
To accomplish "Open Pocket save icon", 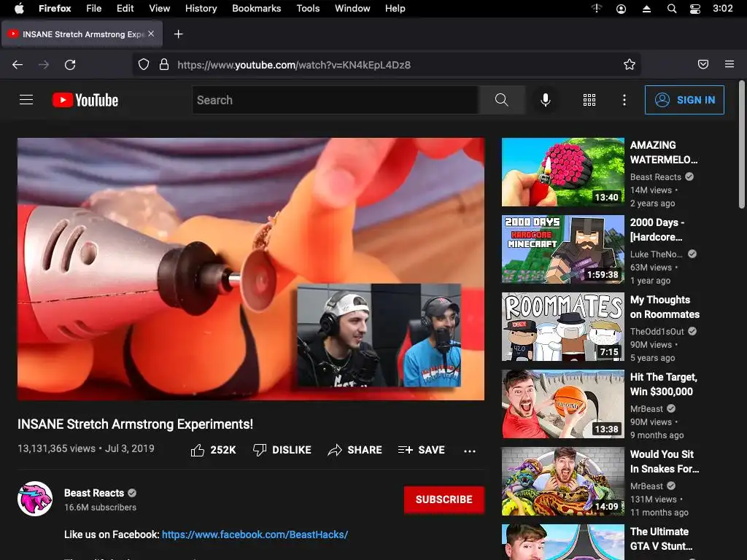I will point(703,64).
